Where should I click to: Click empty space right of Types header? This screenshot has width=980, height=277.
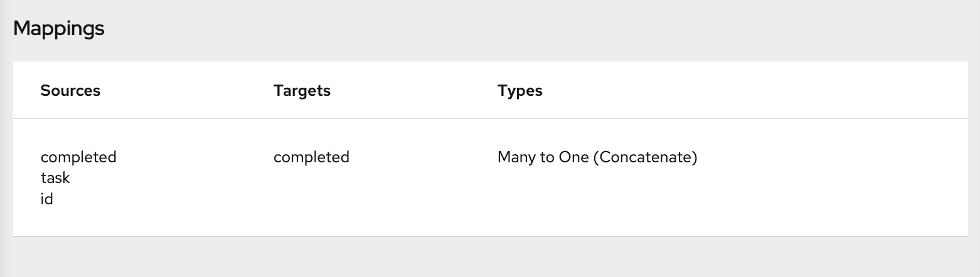coord(753,91)
